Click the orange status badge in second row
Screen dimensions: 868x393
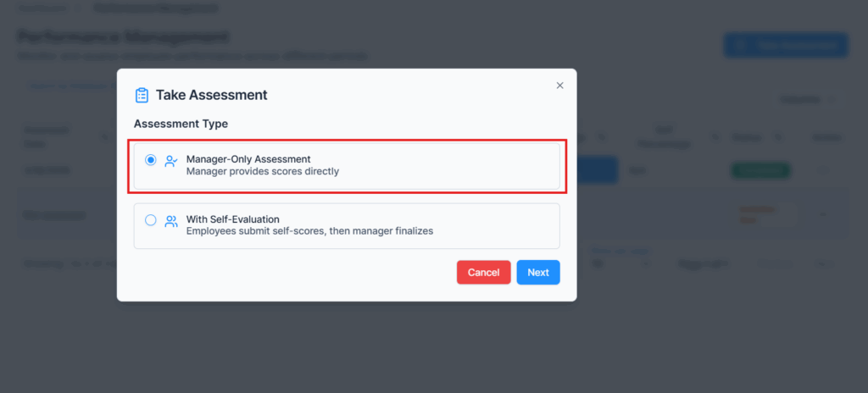757,214
